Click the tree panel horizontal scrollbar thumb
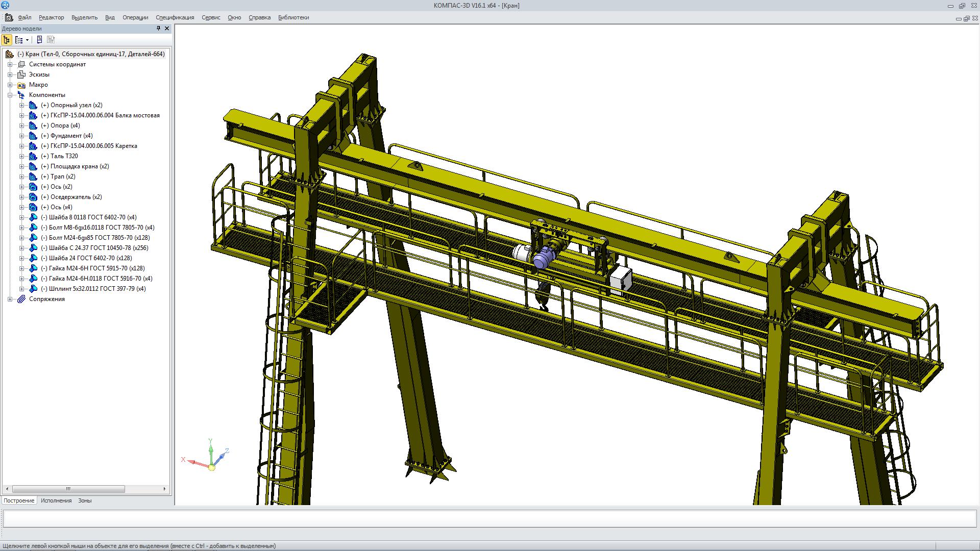The height and width of the screenshot is (551, 980). coord(68,489)
